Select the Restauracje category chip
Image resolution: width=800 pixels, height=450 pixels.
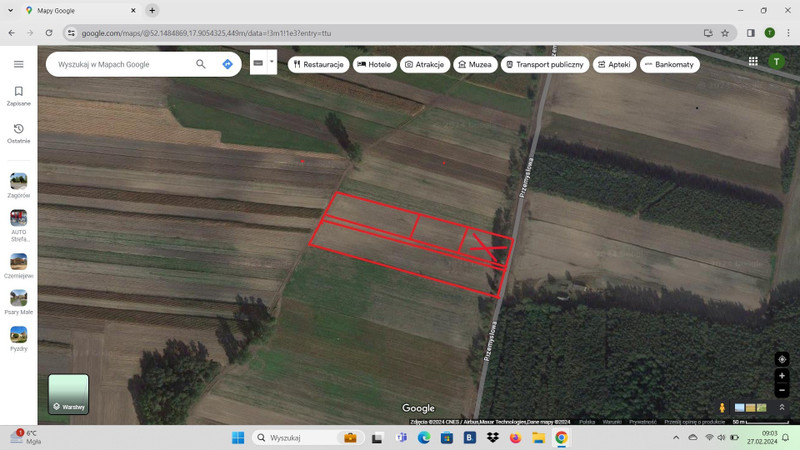[318, 64]
